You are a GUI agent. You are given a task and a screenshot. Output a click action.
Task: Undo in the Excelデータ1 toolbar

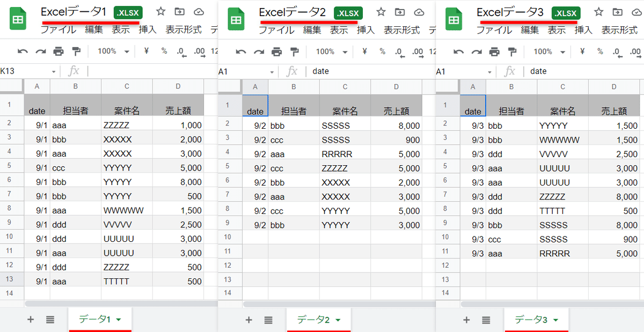23,51
